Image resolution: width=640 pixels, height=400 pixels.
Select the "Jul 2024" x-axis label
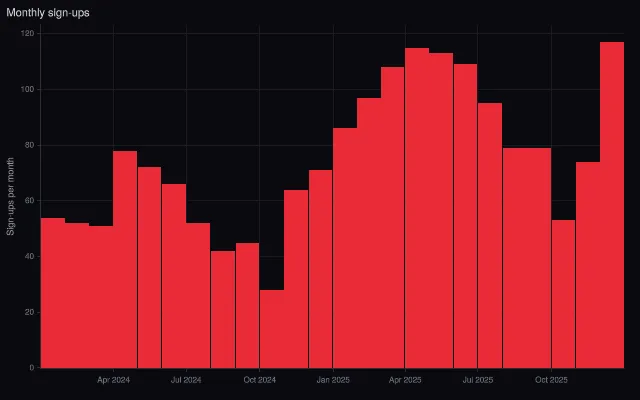coord(186,380)
